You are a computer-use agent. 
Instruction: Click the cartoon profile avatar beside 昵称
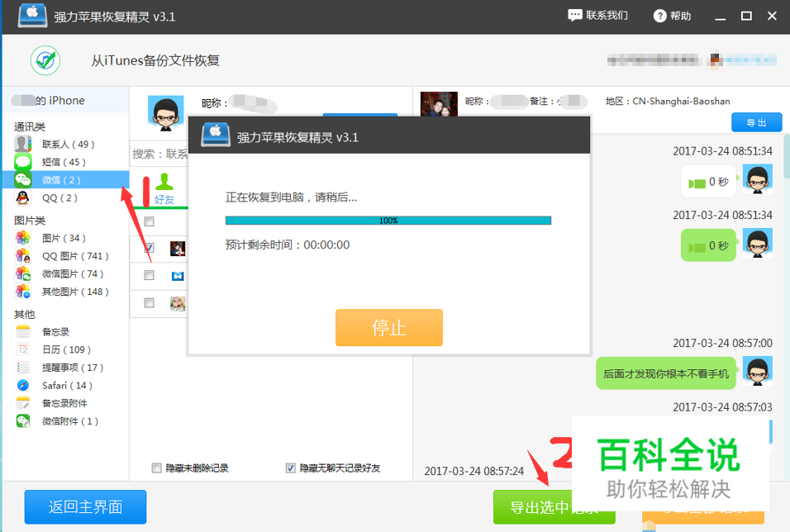[x=166, y=113]
